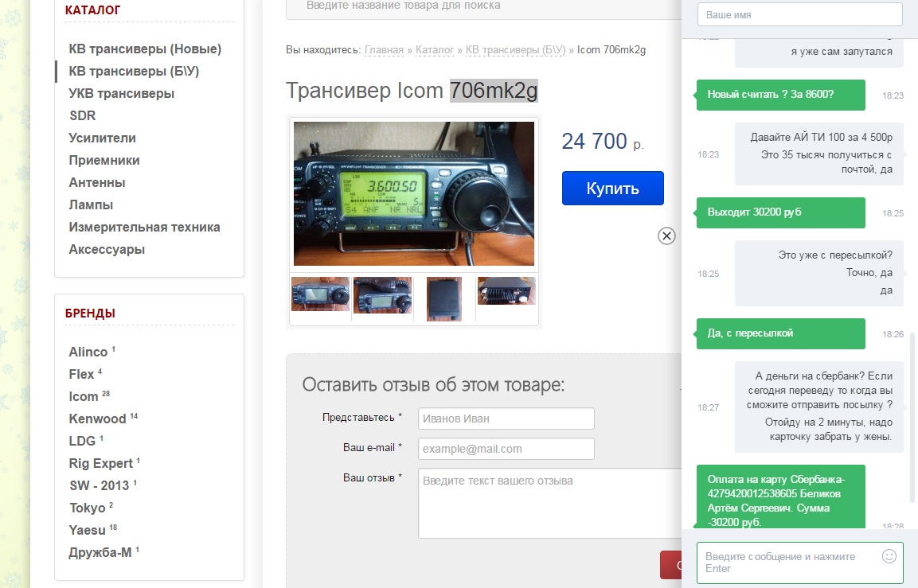Click Главная breadcrumb link
The height and width of the screenshot is (588, 918).
(x=384, y=50)
